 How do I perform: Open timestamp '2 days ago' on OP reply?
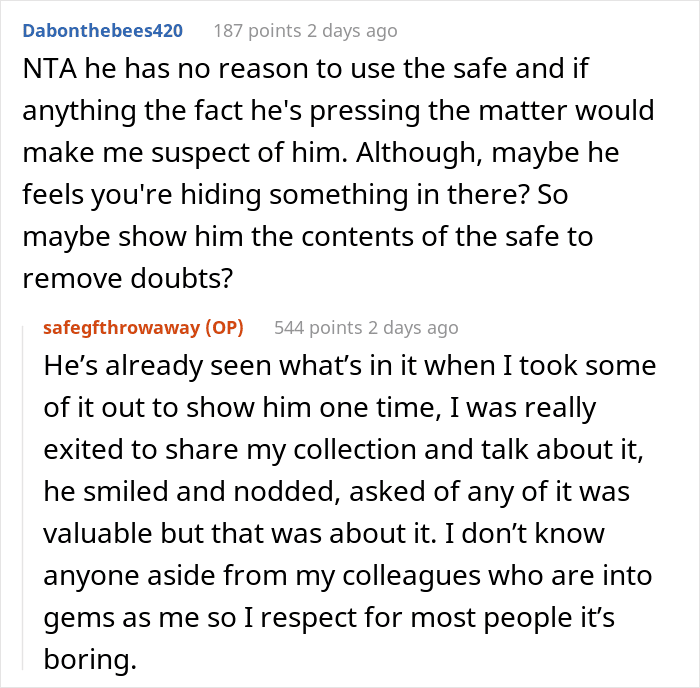click(x=413, y=328)
